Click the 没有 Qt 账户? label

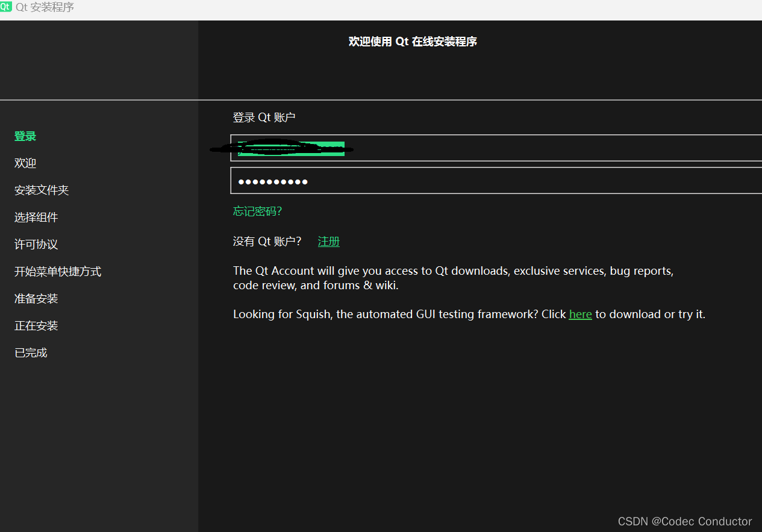point(267,242)
